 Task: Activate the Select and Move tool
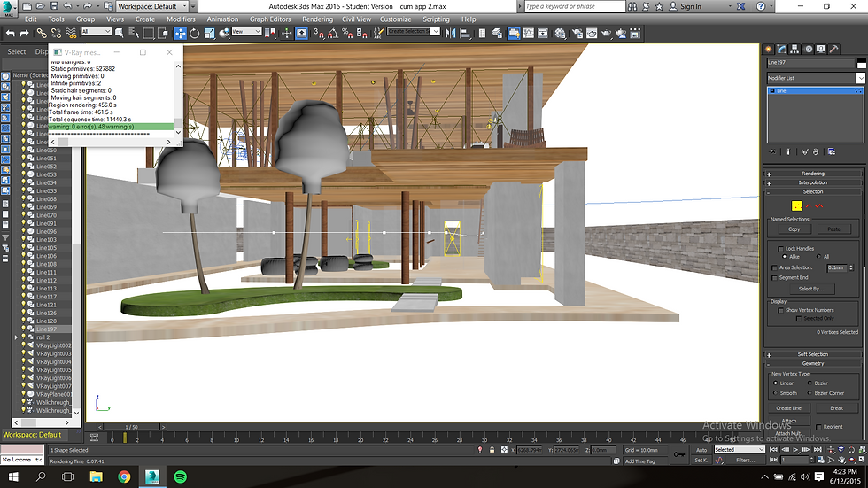[180, 34]
